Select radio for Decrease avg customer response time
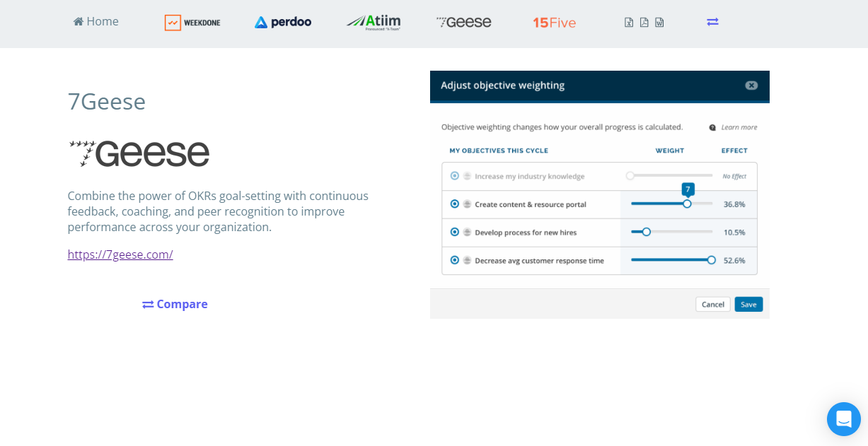Image resolution: width=868 pixels, height=446 pixels. pos(455,260)
